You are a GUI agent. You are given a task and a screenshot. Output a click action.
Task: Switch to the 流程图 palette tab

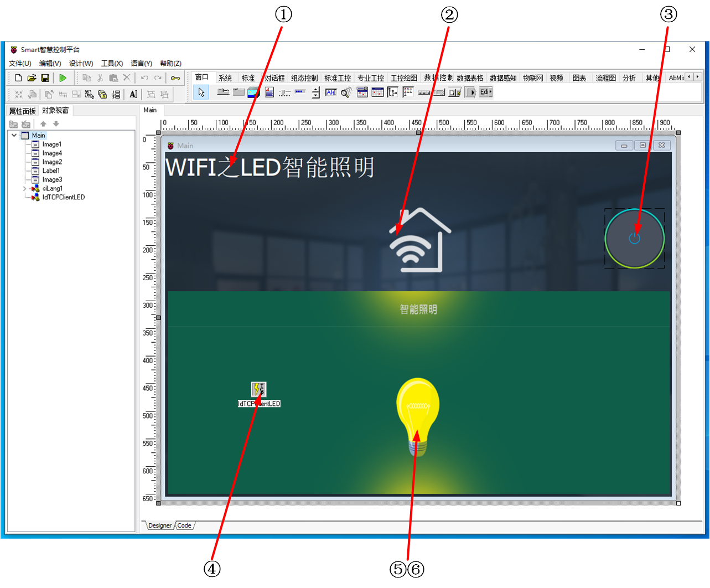pyautogui.click(x=606, y=78)
